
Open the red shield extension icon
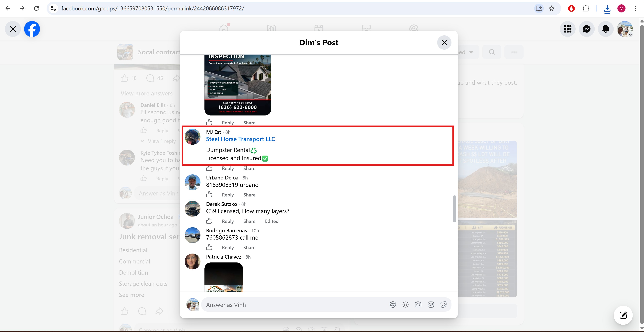tap(571, 9)
